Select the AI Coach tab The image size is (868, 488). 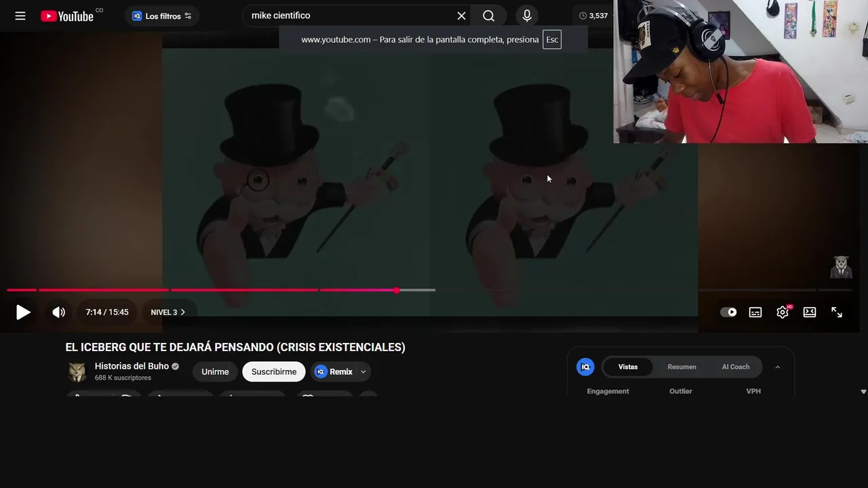coord(736,367)
